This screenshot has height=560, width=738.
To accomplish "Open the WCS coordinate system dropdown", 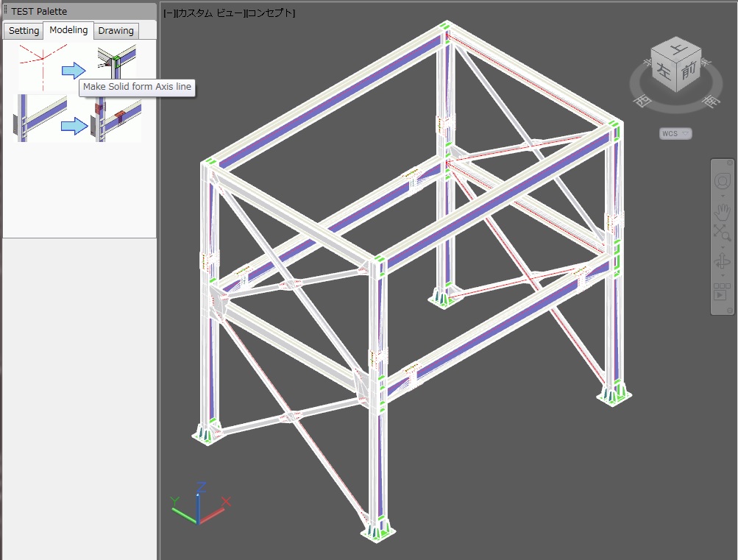I will point(675,133).
